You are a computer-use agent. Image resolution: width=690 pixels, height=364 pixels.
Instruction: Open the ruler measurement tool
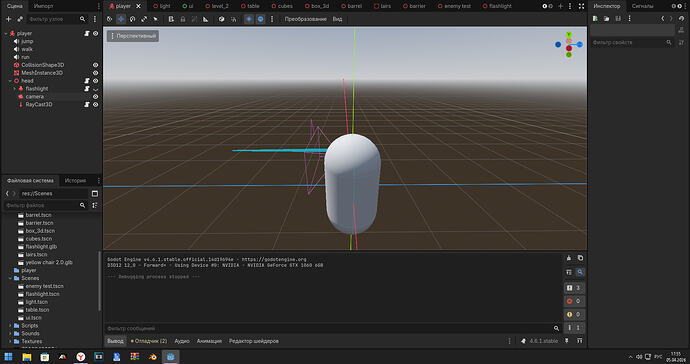[x=206, y=19]
